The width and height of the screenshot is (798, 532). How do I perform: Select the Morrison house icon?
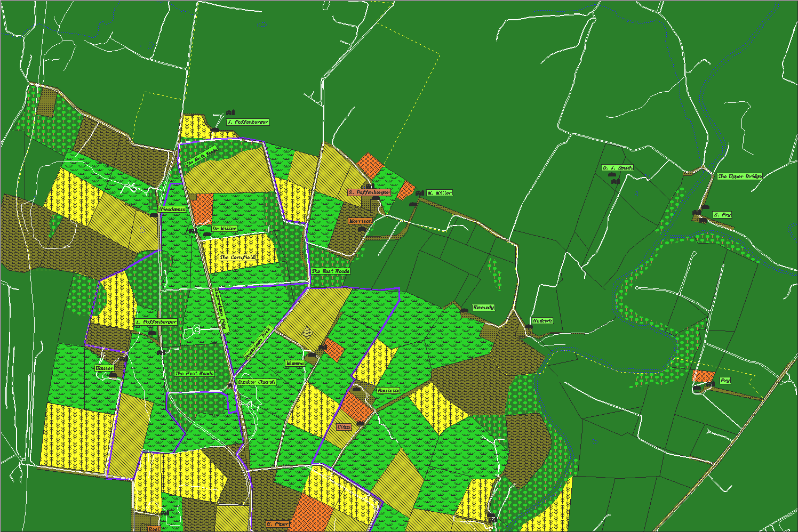361,228
